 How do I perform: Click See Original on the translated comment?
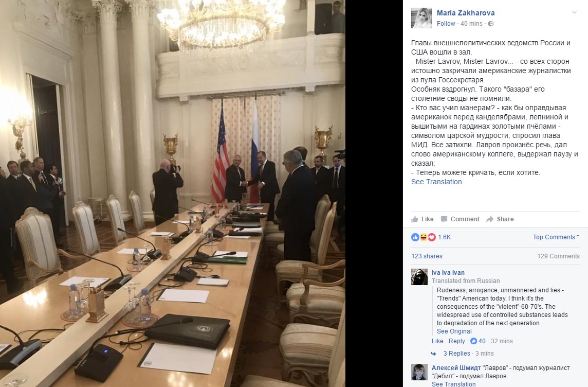454,331
